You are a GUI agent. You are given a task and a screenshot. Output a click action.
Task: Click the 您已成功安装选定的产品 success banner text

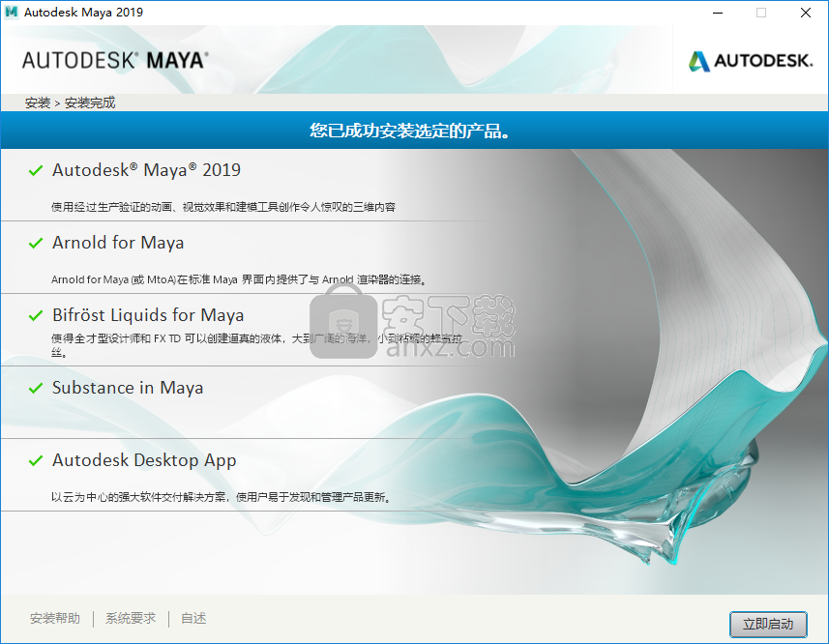pyautogui.click(x=410, y=130)
